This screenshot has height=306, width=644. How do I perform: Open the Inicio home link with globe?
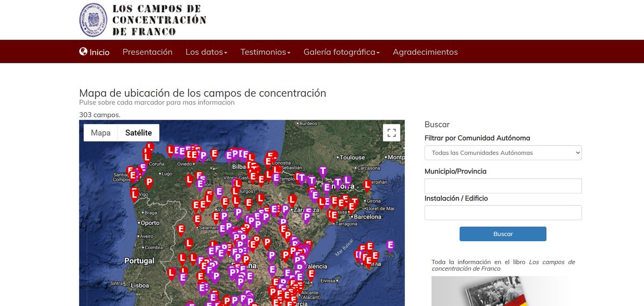[x=94, y=52]
